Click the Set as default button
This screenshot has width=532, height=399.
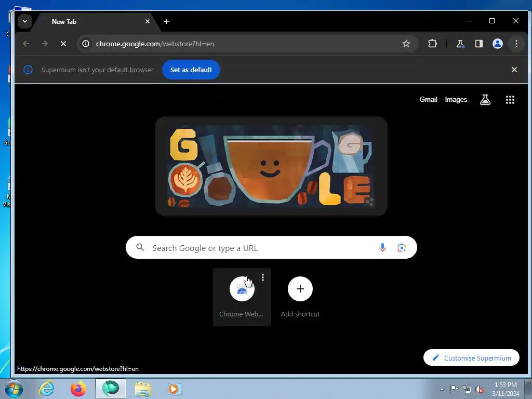pos(191,70)
